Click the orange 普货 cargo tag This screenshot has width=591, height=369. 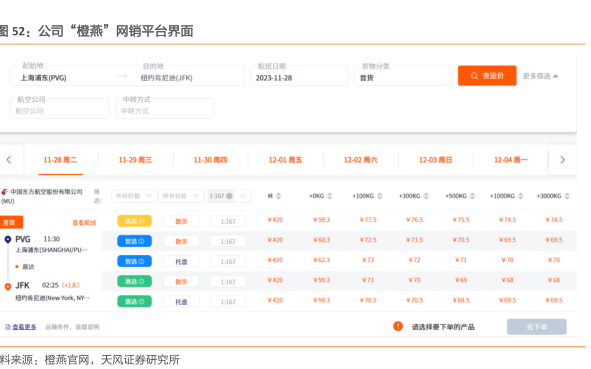pyautogui.click(x=11, y=222)
